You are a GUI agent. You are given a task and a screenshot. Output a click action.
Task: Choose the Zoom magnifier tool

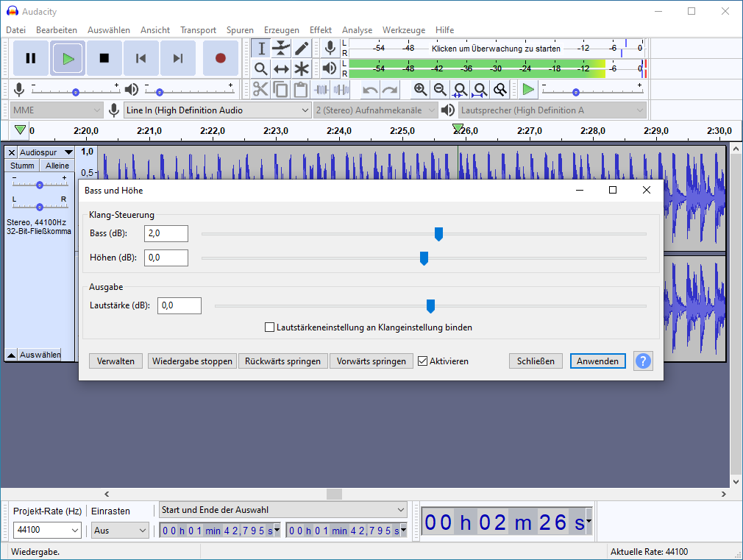pyautogui.click(x=260, y=69)
